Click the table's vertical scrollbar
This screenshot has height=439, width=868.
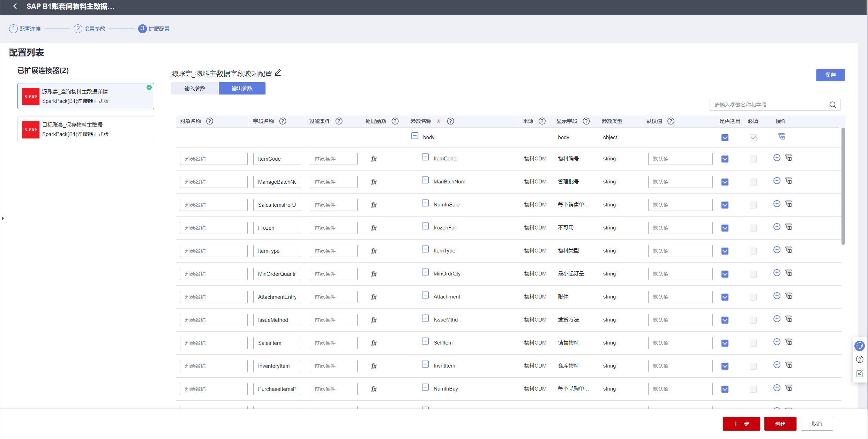(843, 187)
